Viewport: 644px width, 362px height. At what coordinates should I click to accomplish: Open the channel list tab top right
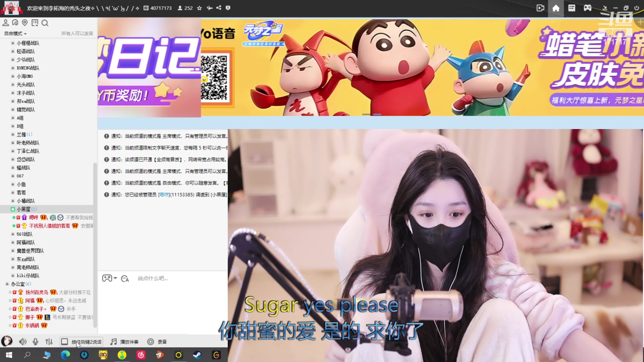(x=572, y=8)
